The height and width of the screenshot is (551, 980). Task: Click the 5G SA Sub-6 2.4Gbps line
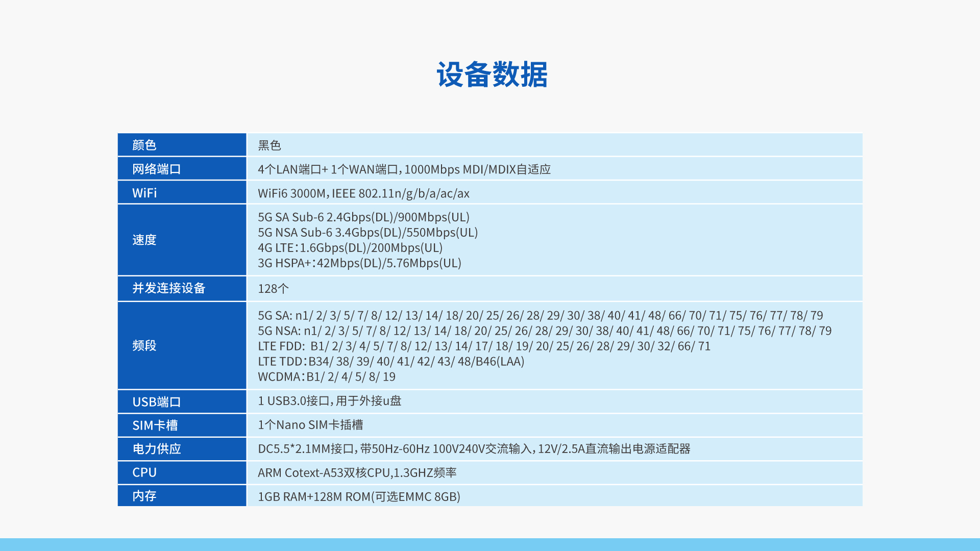pos(363,217)
